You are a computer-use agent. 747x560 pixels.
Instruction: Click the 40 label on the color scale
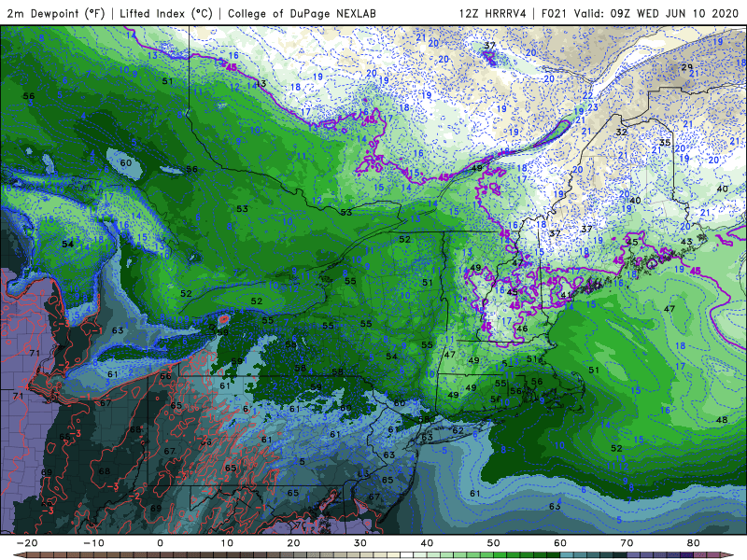(427, 543)
